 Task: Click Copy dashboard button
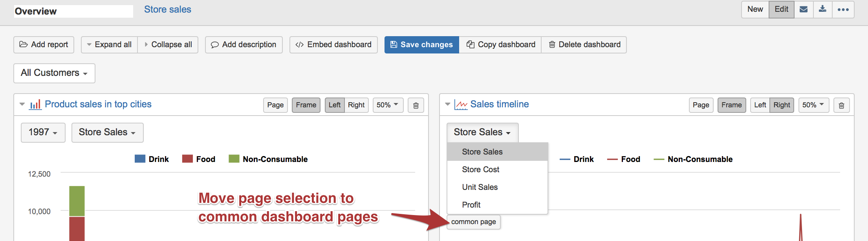(x=500, y=45)
